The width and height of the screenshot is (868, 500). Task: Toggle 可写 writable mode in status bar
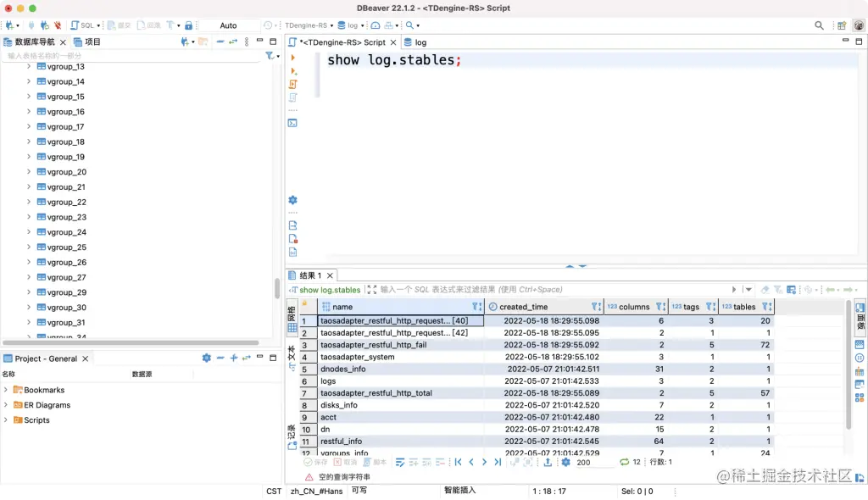359,491
